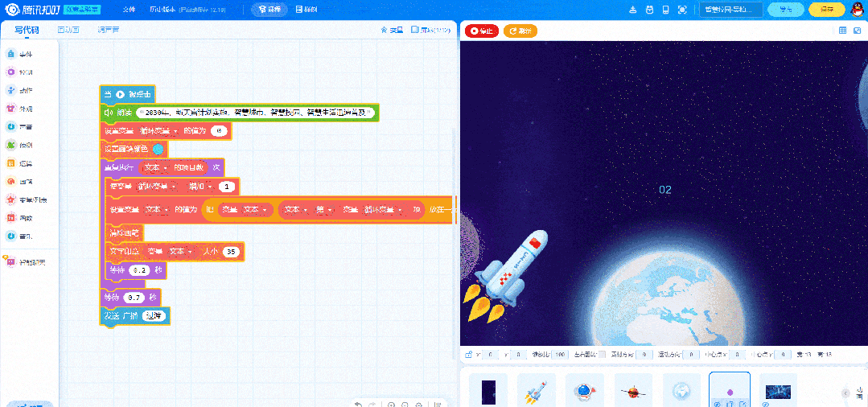Select the dark stage background thumbnail
This screenshot has height=407, width=868.
488,391
